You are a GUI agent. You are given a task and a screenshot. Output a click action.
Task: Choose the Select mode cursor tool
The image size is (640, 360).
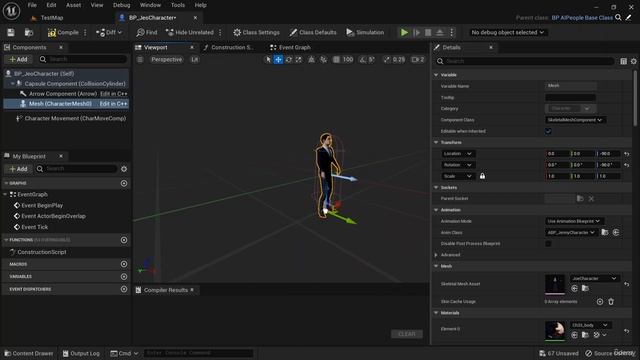coord(268,60)
